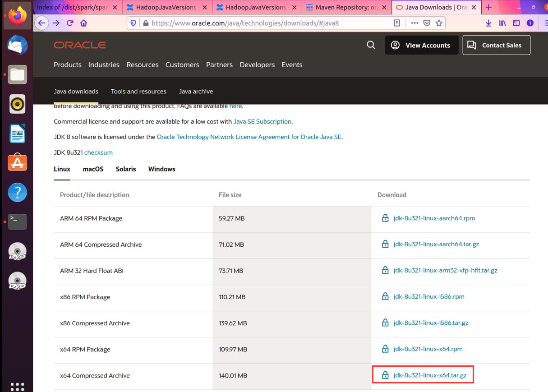This screenshot has height=392, width=548.
Task: Open Oracle Technology Network License Agreement link
Action: click(249, 137)
